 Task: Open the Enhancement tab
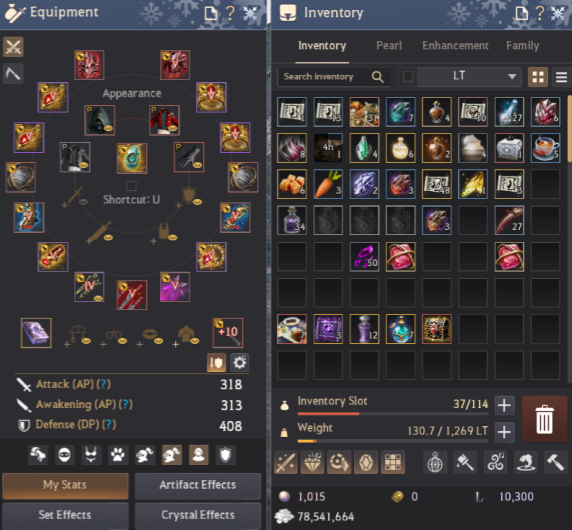455,46
